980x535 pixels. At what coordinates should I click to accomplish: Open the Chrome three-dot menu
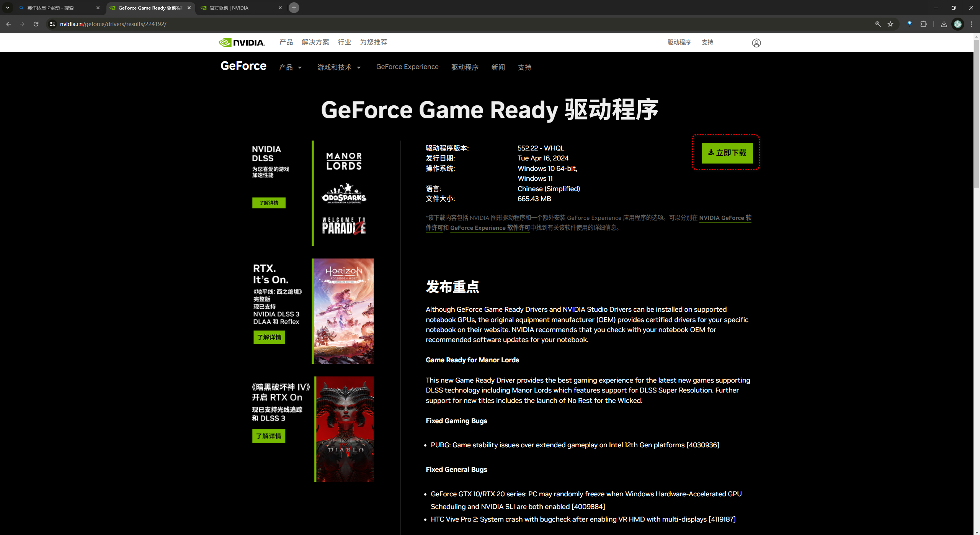972,24
